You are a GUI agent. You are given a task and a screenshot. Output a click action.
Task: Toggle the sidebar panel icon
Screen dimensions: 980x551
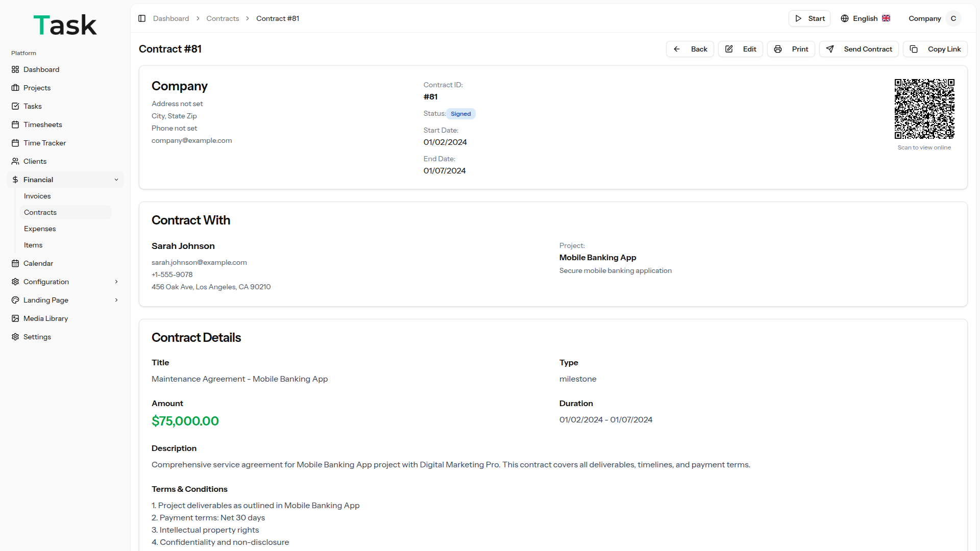(142, 18)
